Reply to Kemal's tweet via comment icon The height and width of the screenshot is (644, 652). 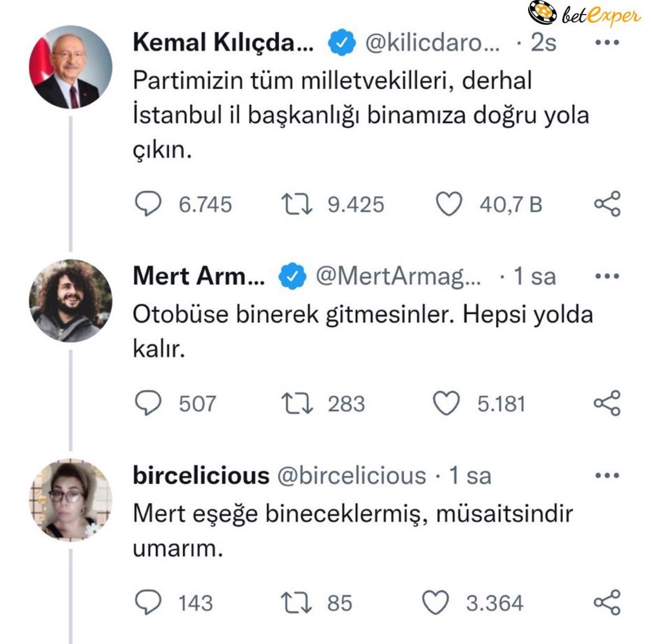point(148,205)
